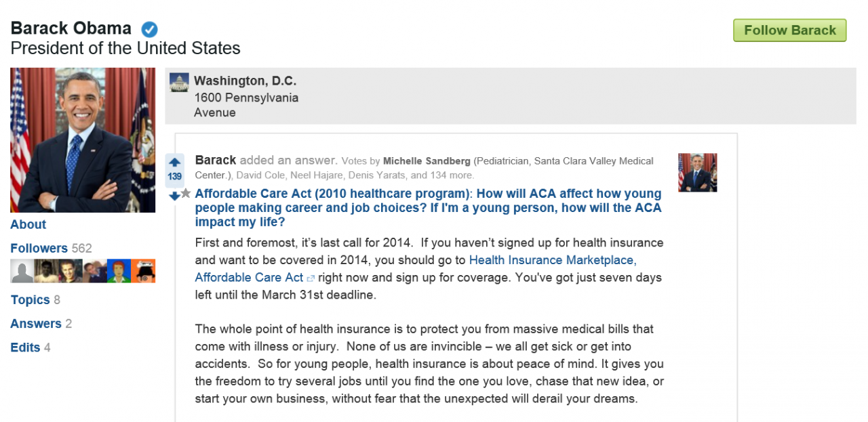This screenshot has width=868, height=422.
Task: Downvote the answer with the down arrow
Action: [175, 196]
